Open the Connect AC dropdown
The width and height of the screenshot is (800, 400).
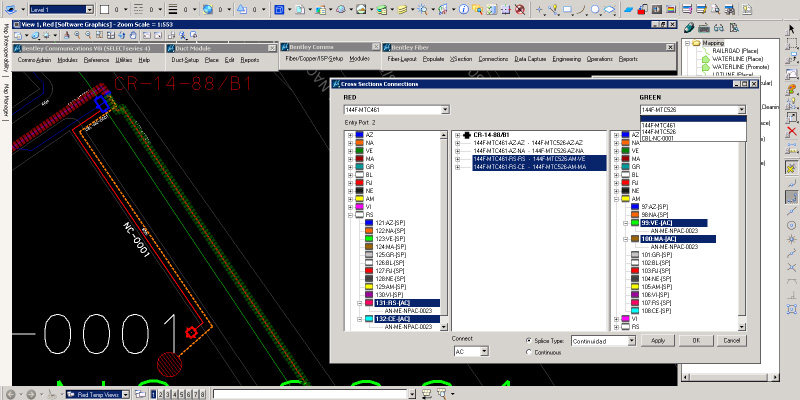click(482, 352)
